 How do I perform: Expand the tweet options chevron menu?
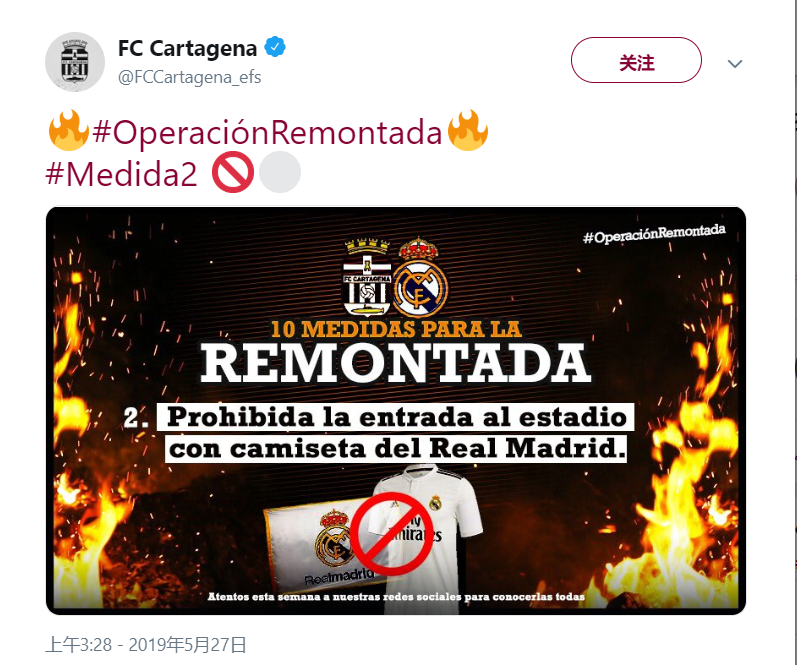tap(735, 64)
